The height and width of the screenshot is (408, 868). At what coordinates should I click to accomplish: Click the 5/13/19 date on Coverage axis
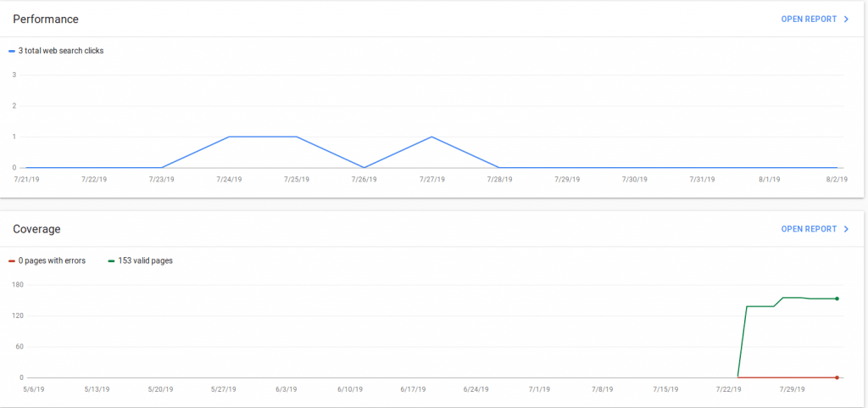[x=96, y=389]
